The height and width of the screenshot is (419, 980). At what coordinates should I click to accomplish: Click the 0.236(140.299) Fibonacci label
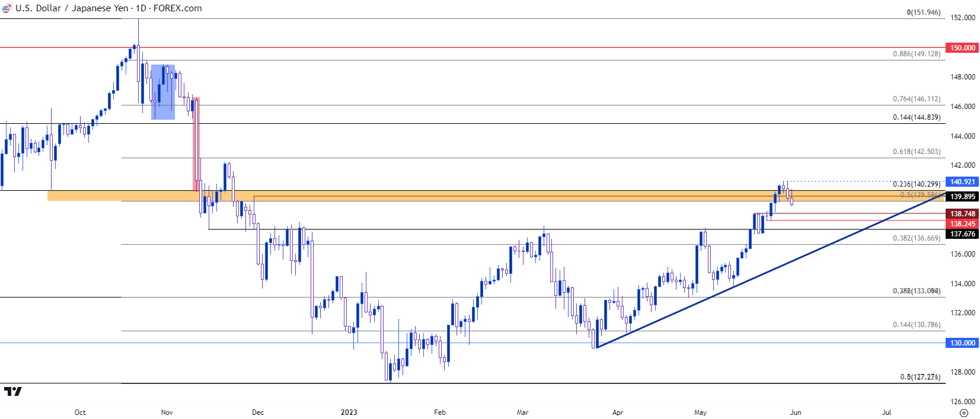click(x=917, y=184)
